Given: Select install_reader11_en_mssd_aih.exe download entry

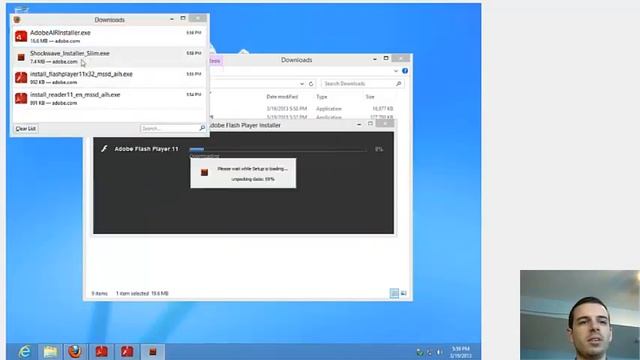Looking at the screenshot, I should [109, 98].
